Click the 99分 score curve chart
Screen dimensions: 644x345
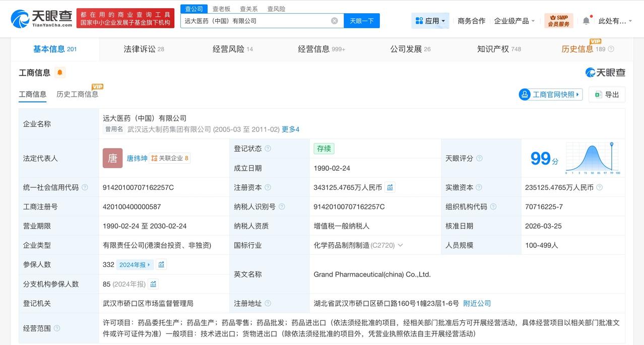(x=593, y=158)
